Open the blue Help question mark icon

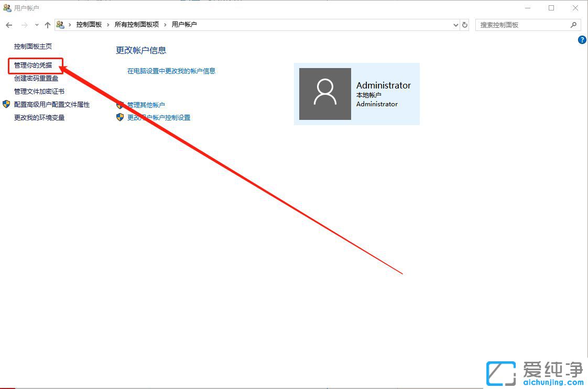tap(582, 40)
